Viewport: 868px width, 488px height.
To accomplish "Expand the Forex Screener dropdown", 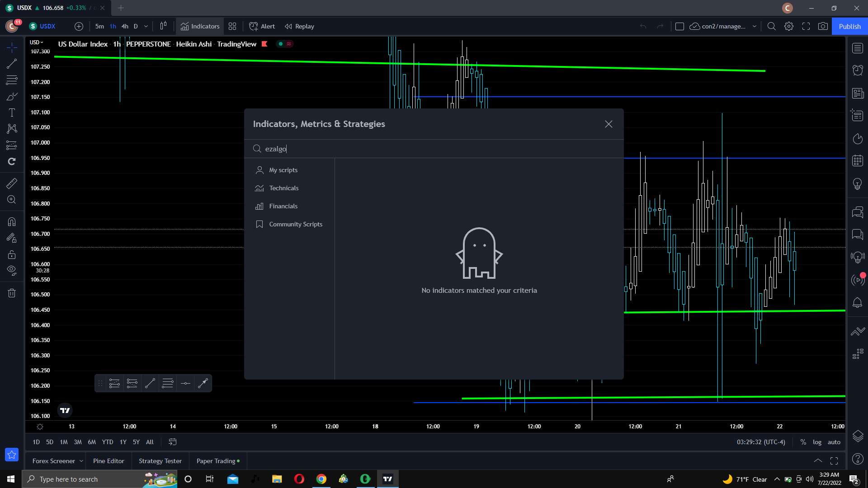I will click(x=81, y=461).
